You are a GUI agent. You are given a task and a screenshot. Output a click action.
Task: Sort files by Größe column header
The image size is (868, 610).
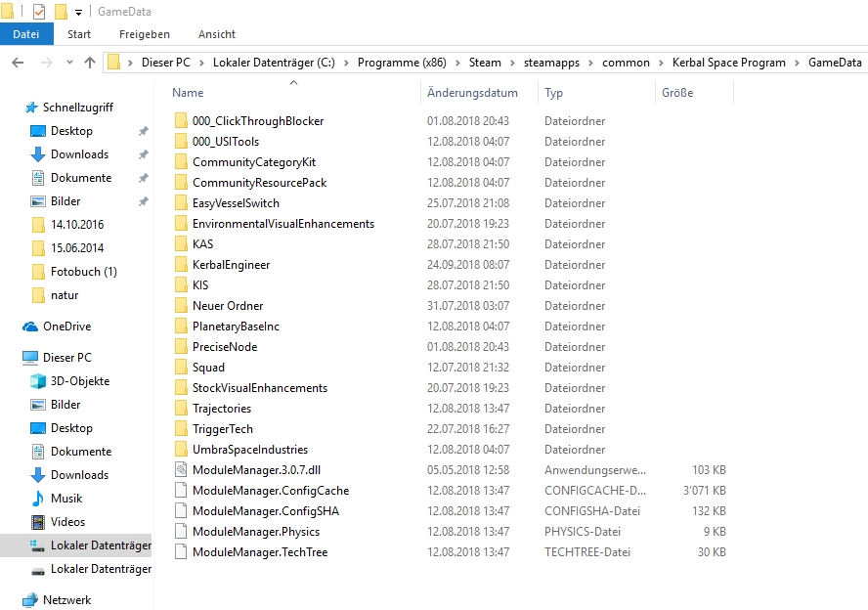[x=677, y=93]
